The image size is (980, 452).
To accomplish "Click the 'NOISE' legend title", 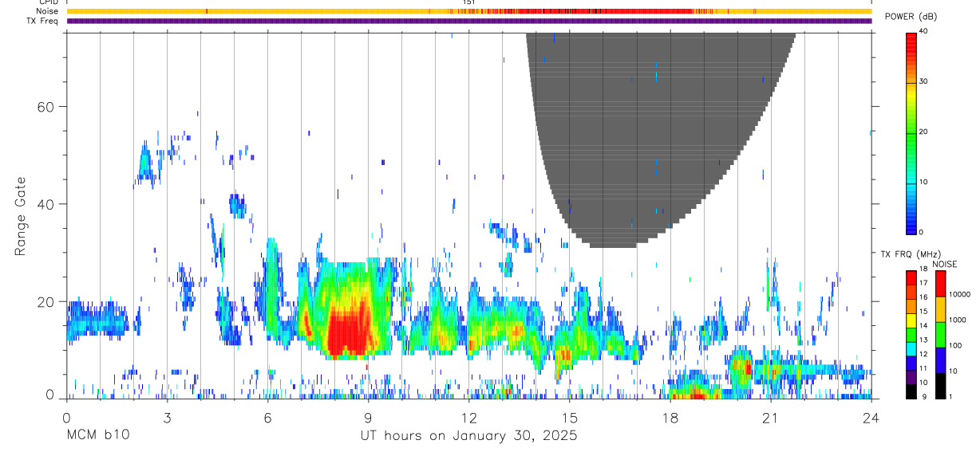I will click(x=944, y=264).
